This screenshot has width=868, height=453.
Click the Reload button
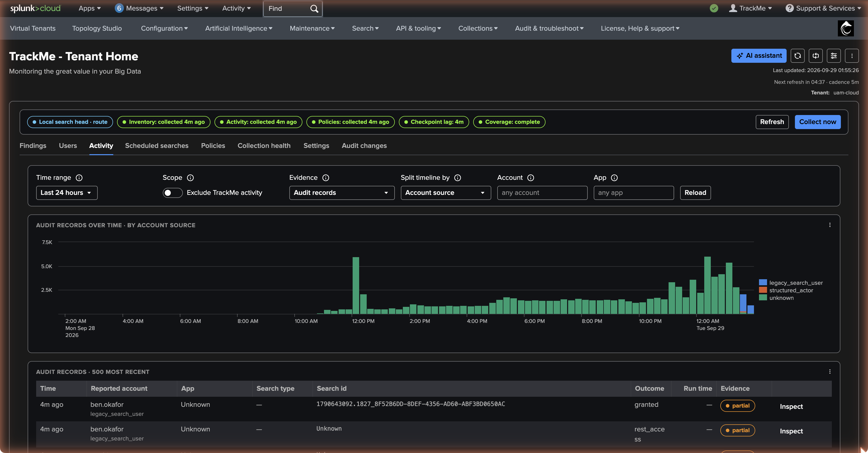tap(695, 193)
